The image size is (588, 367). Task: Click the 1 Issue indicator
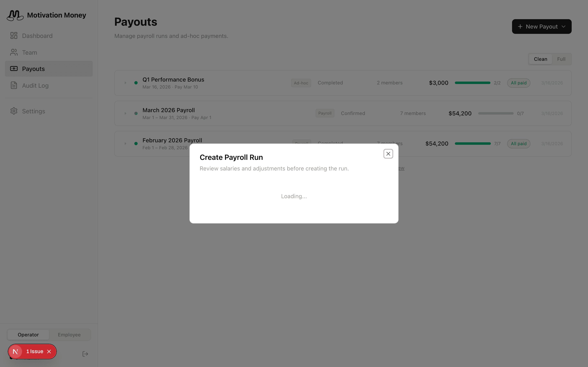pyautogui.click(x=35, y=352)
